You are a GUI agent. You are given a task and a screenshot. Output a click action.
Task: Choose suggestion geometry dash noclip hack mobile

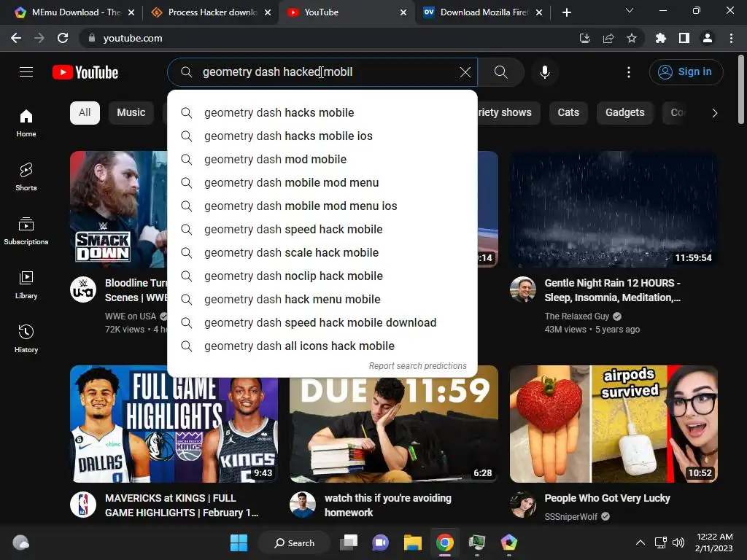coord(322,276)
